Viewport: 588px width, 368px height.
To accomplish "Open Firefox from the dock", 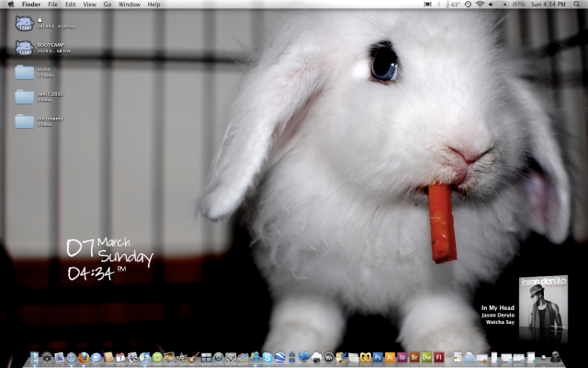I will (84, 357).
